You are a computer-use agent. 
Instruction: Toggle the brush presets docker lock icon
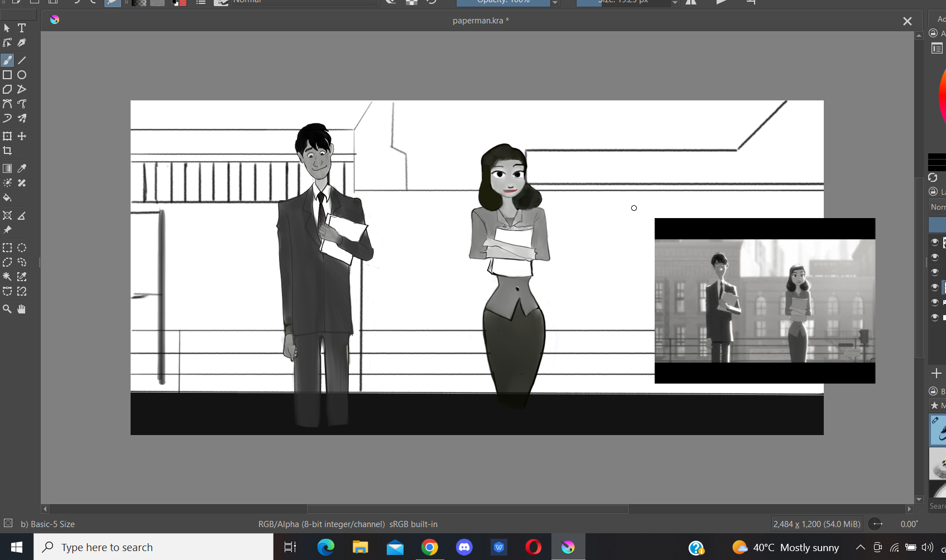[x=933, y=391]
